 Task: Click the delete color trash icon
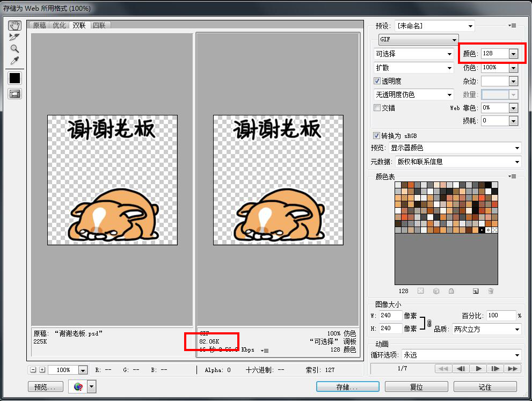(x=491, y=291)
